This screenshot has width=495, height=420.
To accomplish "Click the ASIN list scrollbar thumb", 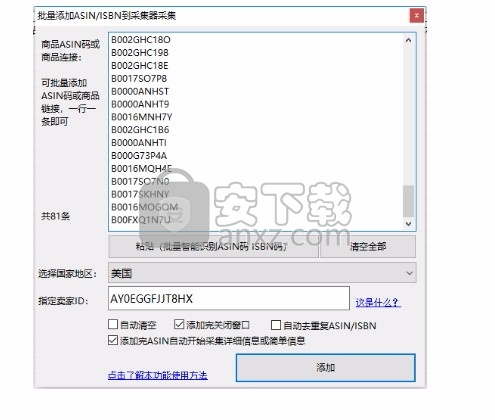I will pyautogui.click(x=408, y=201).
